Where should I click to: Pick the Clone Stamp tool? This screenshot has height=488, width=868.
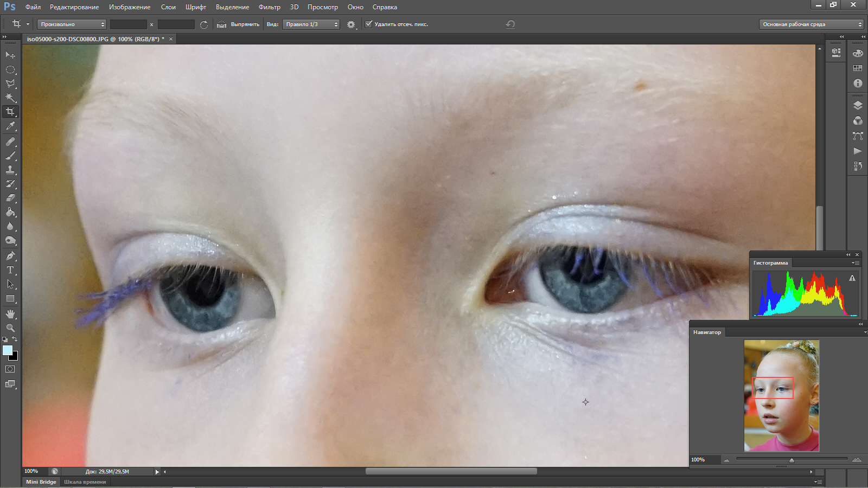point(10,170)
